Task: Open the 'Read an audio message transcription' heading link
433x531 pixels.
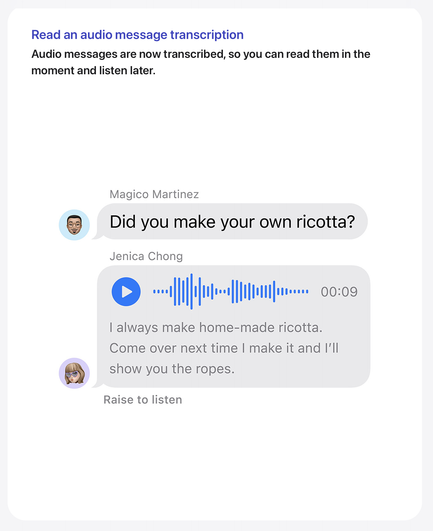Action: (x=137, y=35)
